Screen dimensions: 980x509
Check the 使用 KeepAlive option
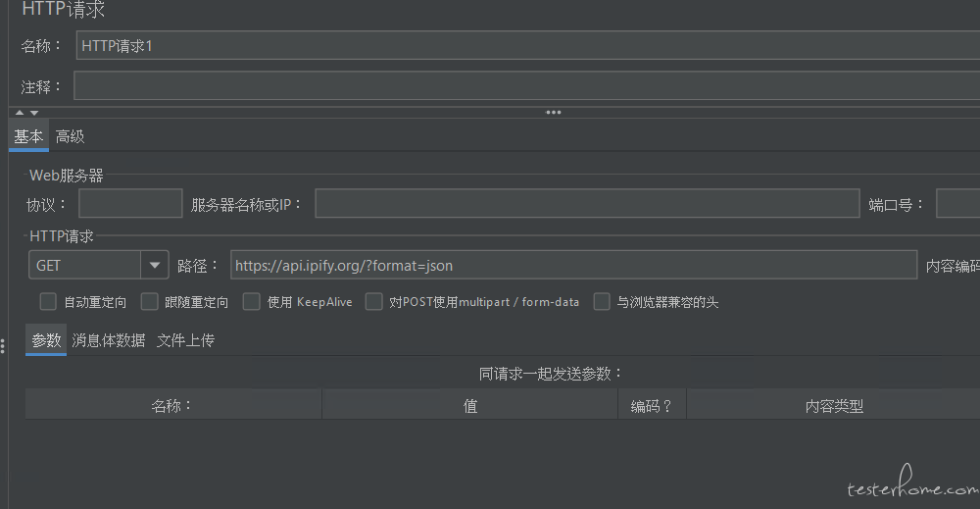point(252,302)
